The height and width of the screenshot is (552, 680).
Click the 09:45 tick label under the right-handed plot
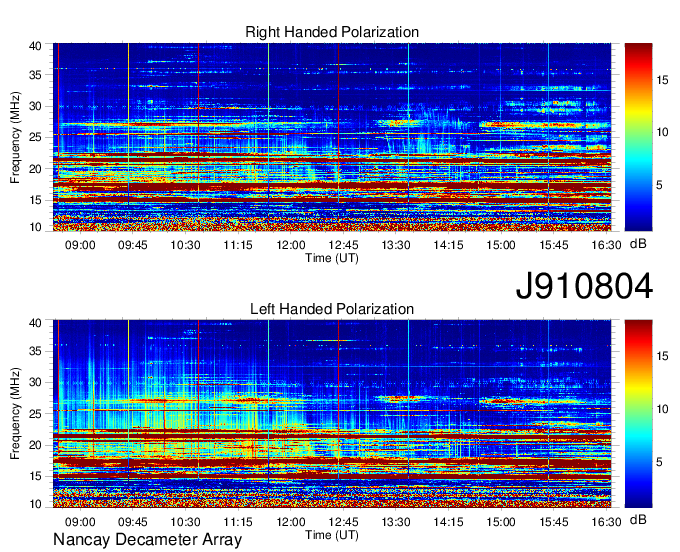pos(133,245)
